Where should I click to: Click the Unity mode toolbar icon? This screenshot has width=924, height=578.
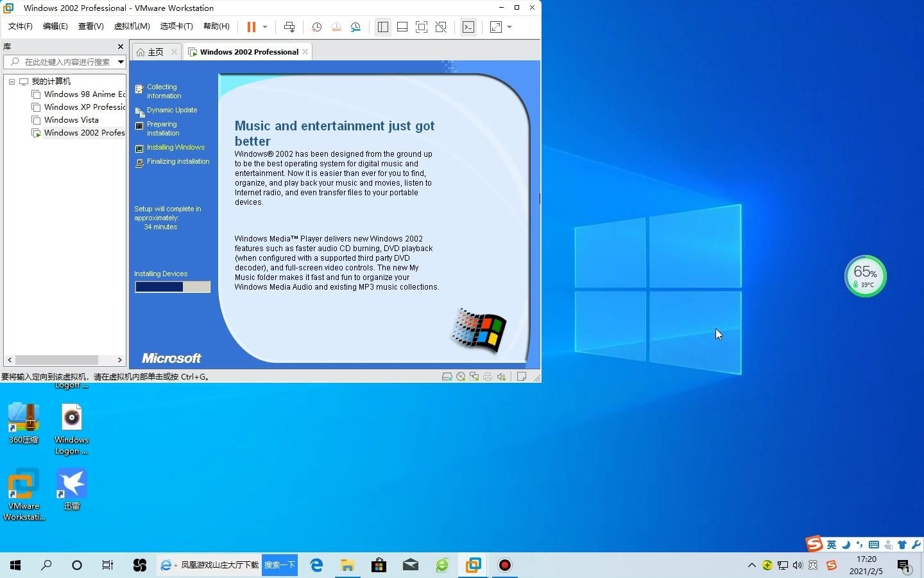[441, 27]
